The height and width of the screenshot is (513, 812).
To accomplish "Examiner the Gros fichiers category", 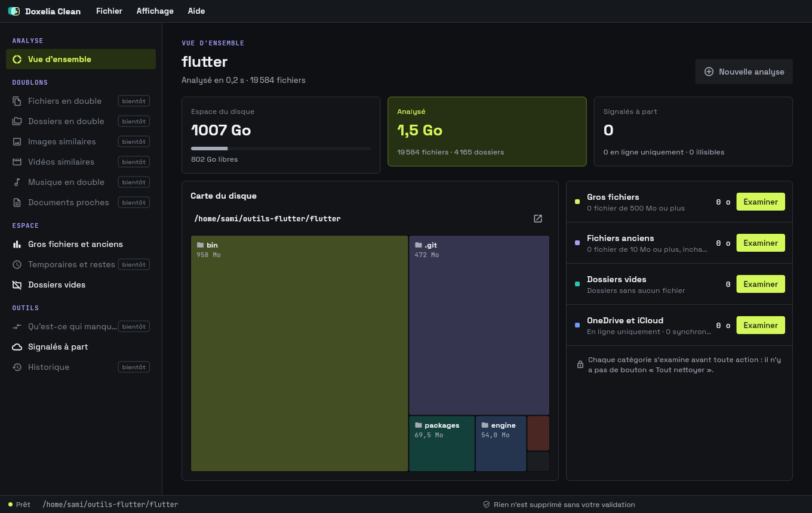I will click(761, 202).
